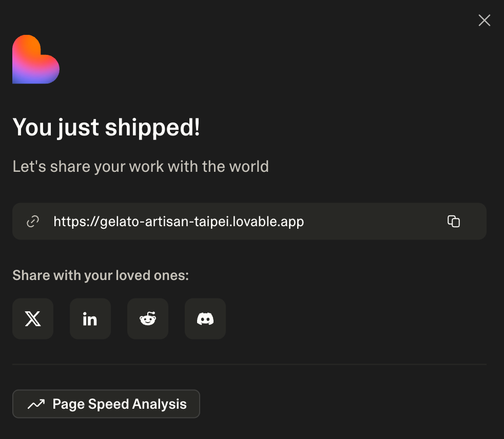Viewport: 504px width, 439px height.
Task: Click the 'Let's share your work' subtitle
Action: (141, 167)
